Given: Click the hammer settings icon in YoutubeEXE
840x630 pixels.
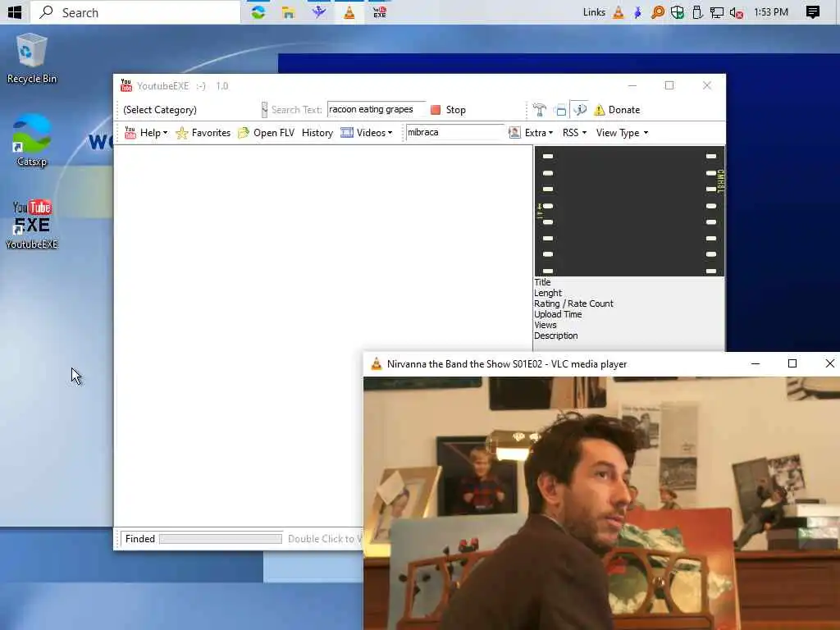Looking at the screenshot, I should (x=540, y=110).
